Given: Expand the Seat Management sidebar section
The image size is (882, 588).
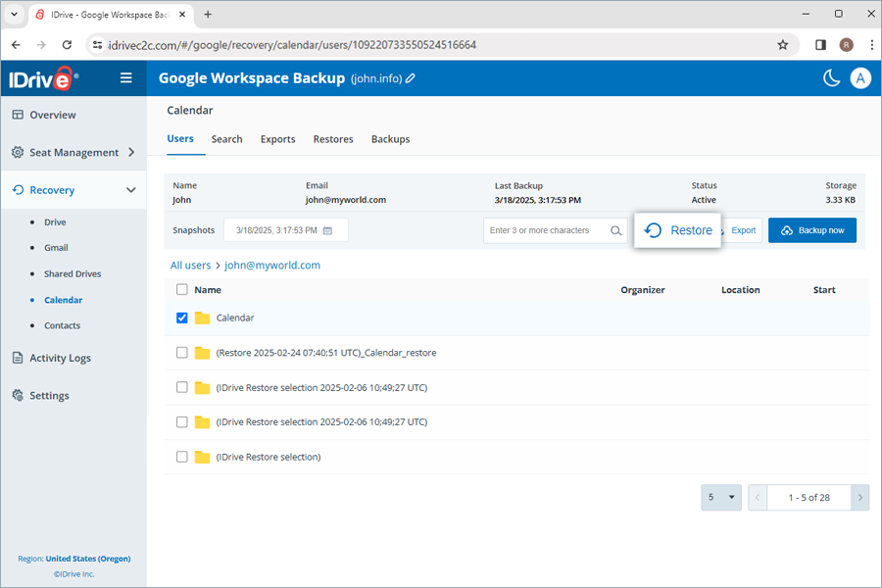Looking at the screenshot, I should coord(131,153).
